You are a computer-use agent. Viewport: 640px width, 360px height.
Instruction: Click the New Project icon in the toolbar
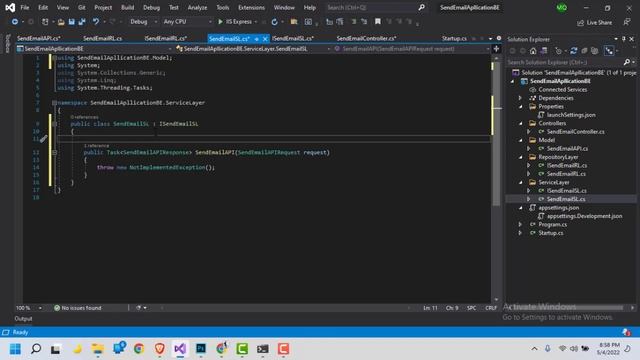45,22
